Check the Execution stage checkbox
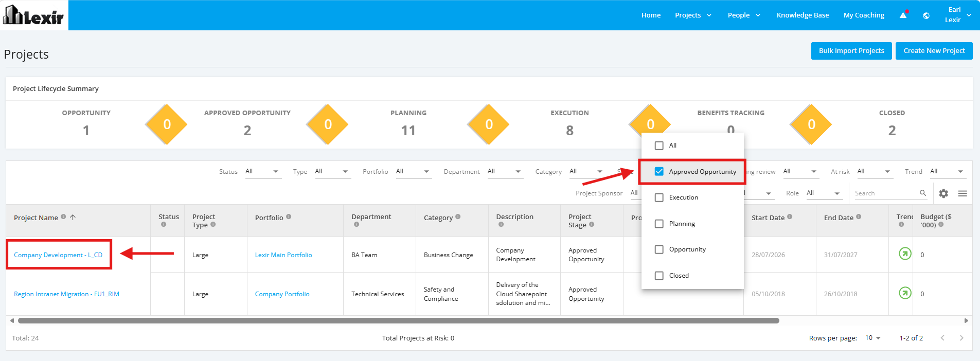Screen dimensions: 980x361 (x=659, y=197)
